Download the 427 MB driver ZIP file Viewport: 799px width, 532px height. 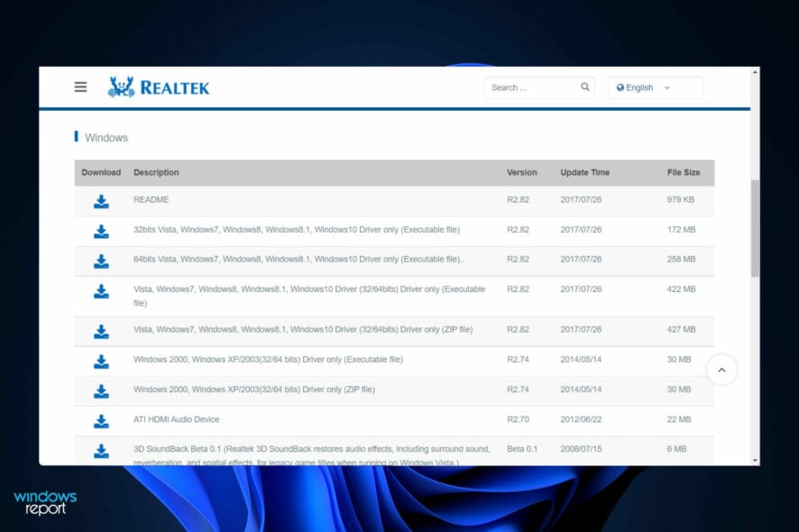[x=101, y=332]
